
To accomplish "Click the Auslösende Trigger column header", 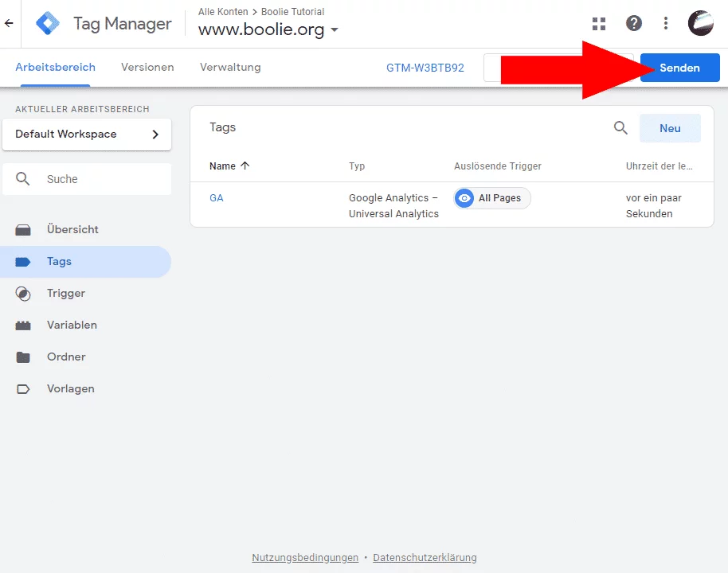I will [x=498, y=166].
